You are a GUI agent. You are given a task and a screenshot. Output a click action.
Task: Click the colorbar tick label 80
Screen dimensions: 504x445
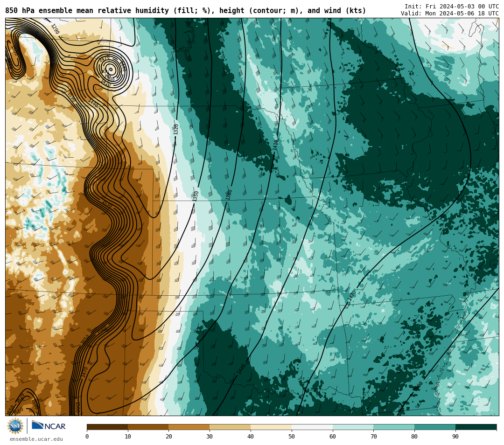(414, 437)
